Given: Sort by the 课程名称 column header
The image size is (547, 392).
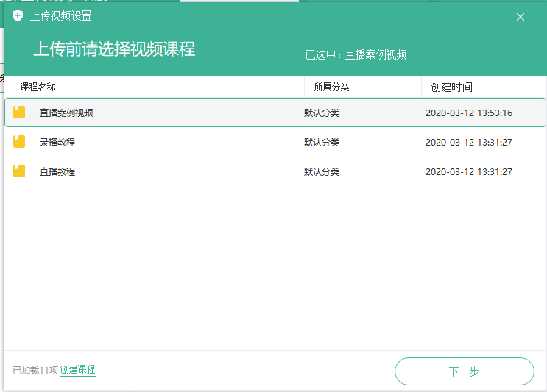Looking at the screenshot, I should click(38, 87).
